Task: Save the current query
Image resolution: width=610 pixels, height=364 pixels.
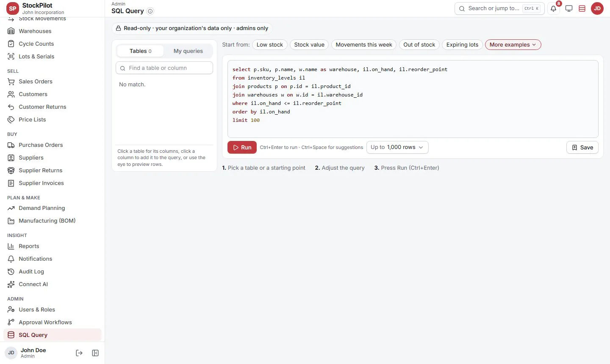Action: [x=582, y=147]
